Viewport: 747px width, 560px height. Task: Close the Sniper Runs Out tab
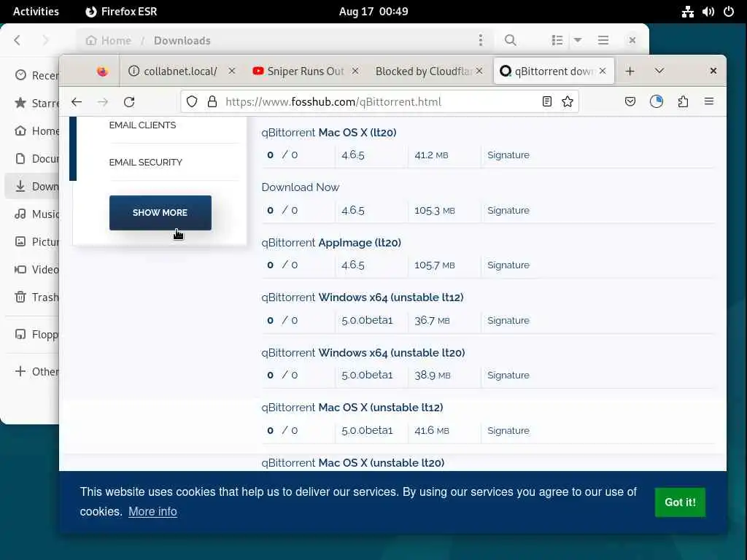[x=355, y=71]
